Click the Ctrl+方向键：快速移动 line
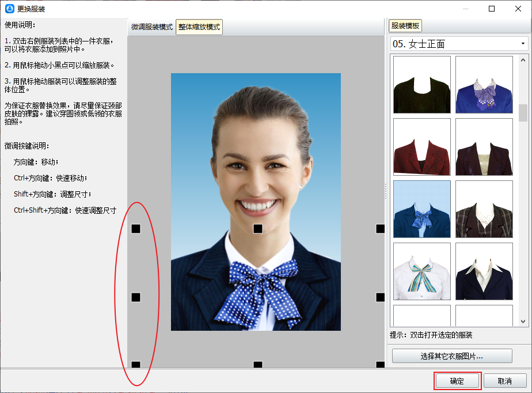This screenshot has width=532, height=393. pyautogui.click(x=50, y=178)
